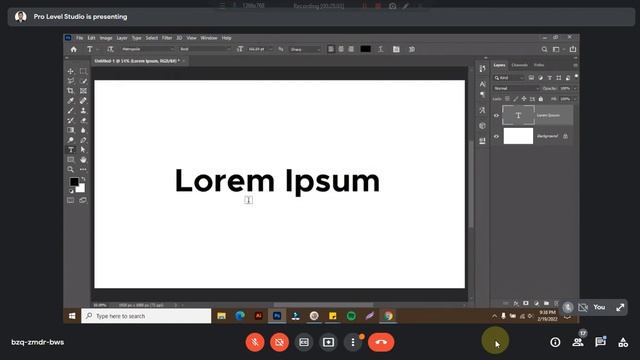640x360 pixels.
Task: Select the Brush tool
Action: pos(71,111)
